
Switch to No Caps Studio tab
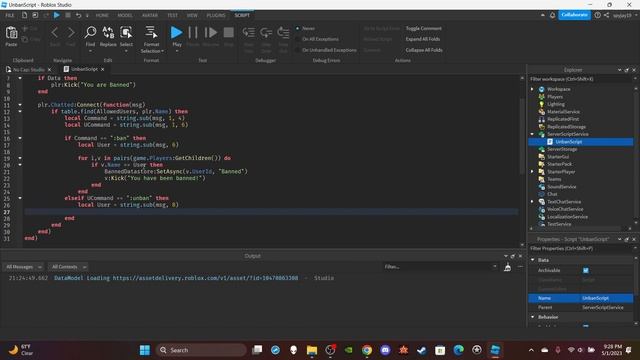tap(28, 69)
